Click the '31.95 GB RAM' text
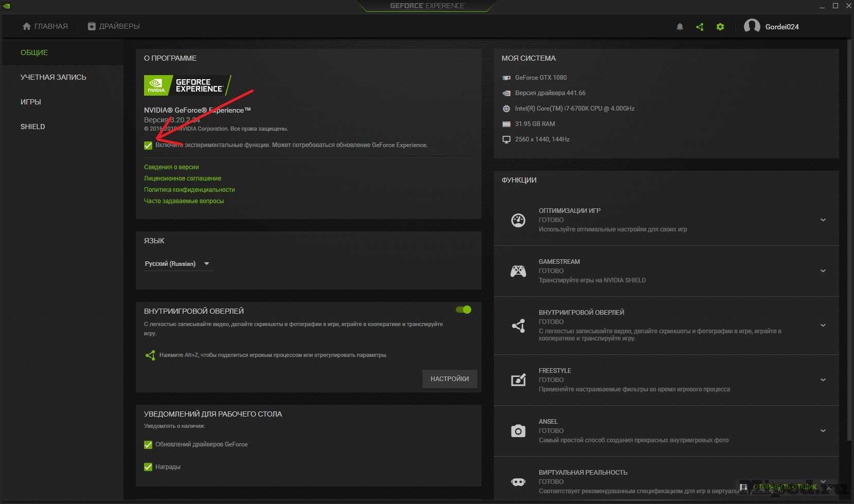Viewport: 854px width, 504px height. 535,124
